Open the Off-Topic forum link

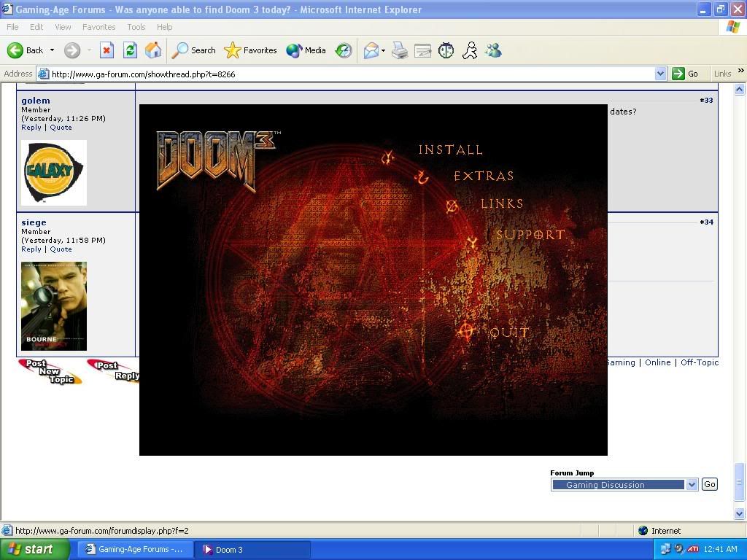(x=700, y=362)
